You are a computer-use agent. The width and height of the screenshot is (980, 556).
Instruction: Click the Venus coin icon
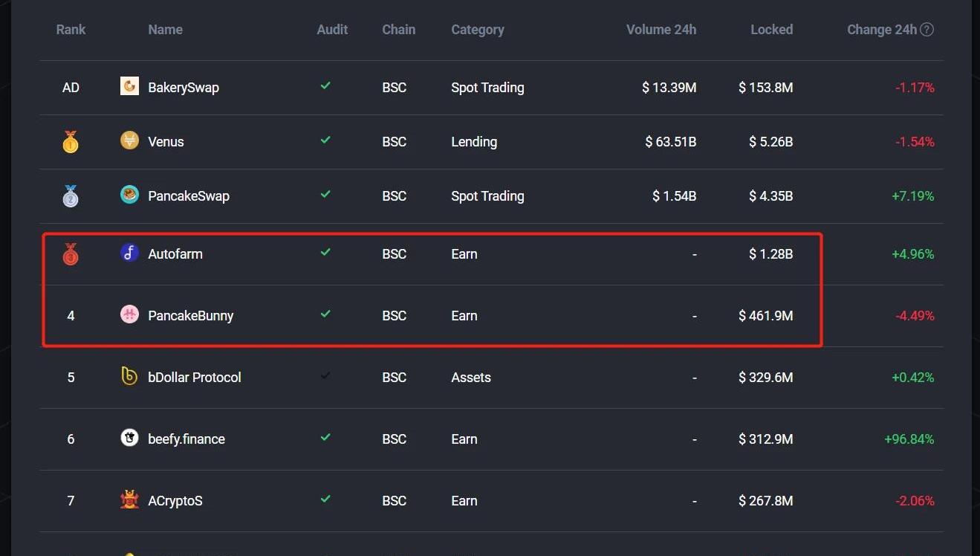(129, 140)
